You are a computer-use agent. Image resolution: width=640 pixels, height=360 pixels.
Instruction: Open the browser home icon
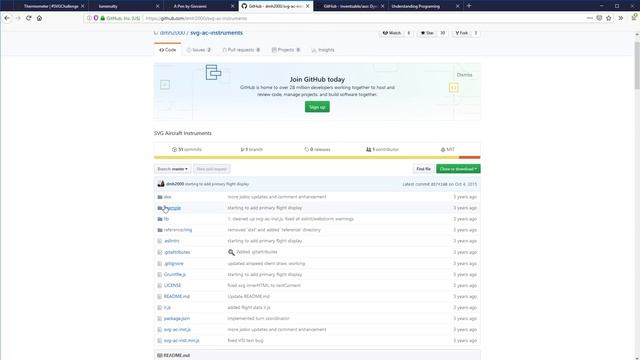click(x=39, y=18)
